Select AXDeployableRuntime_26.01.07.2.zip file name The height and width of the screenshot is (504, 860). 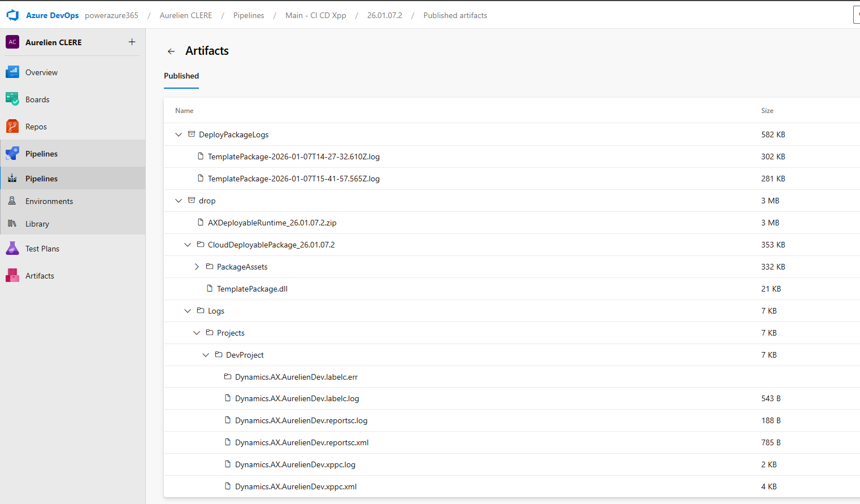tap(272, 223)
